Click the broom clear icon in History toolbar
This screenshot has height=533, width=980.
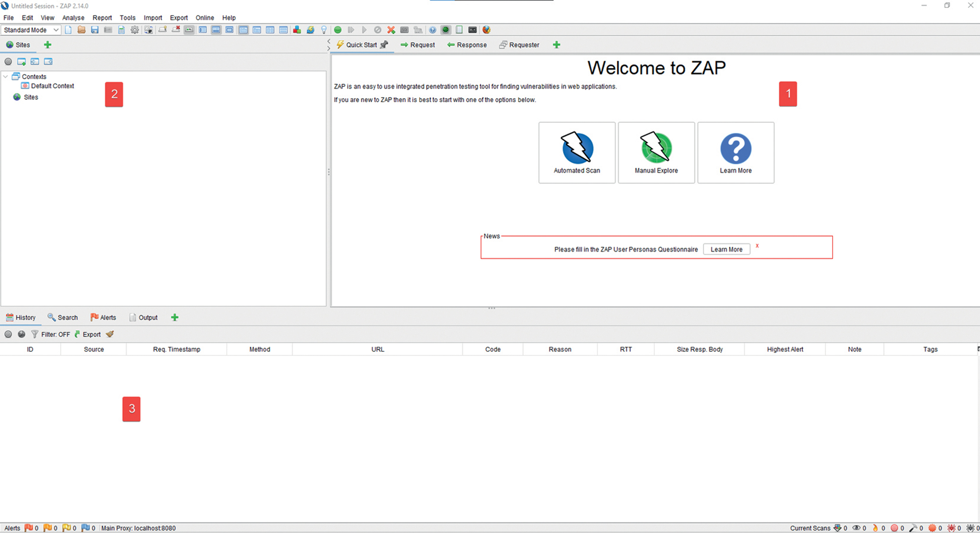(x=110, y=334)
